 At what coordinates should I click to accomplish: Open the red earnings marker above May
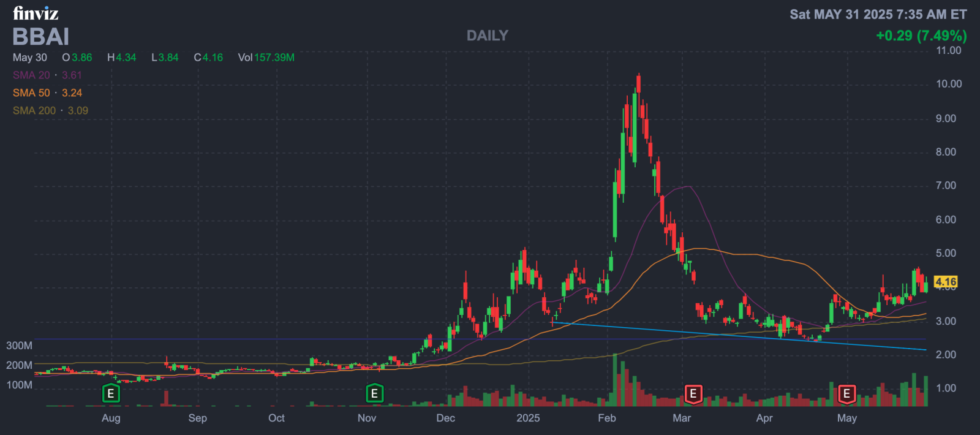tap(846, 393)
